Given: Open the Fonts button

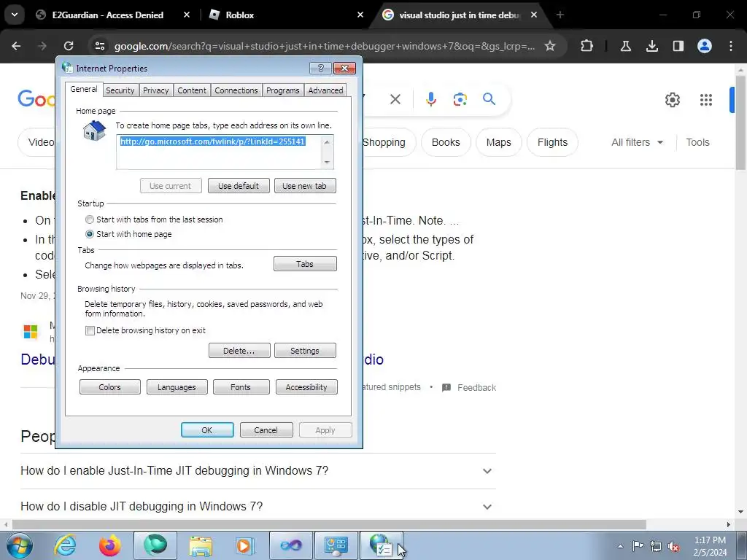Looking at the screenshot, I should point(241,387).
